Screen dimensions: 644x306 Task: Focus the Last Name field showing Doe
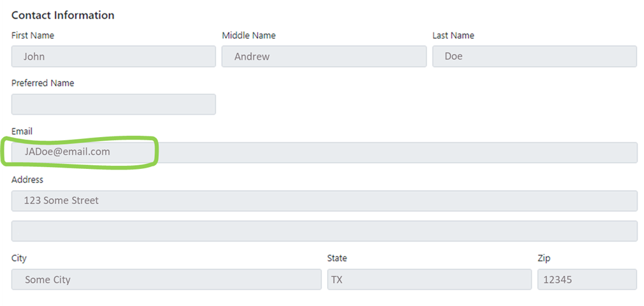(x=534, y=57)
